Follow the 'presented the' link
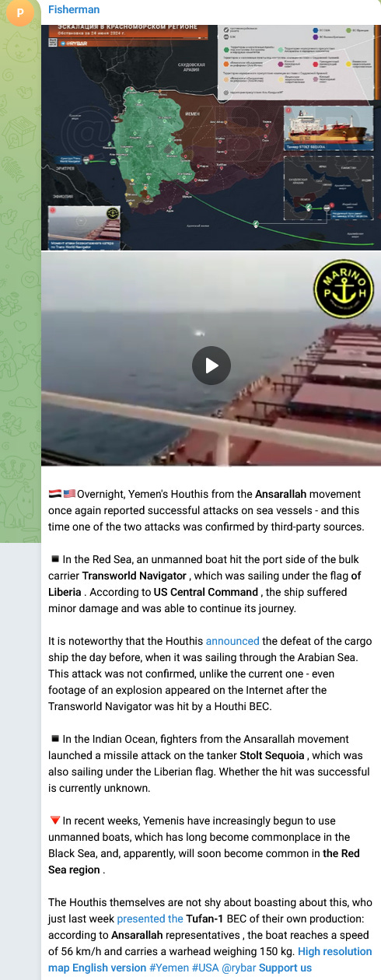 150,919
